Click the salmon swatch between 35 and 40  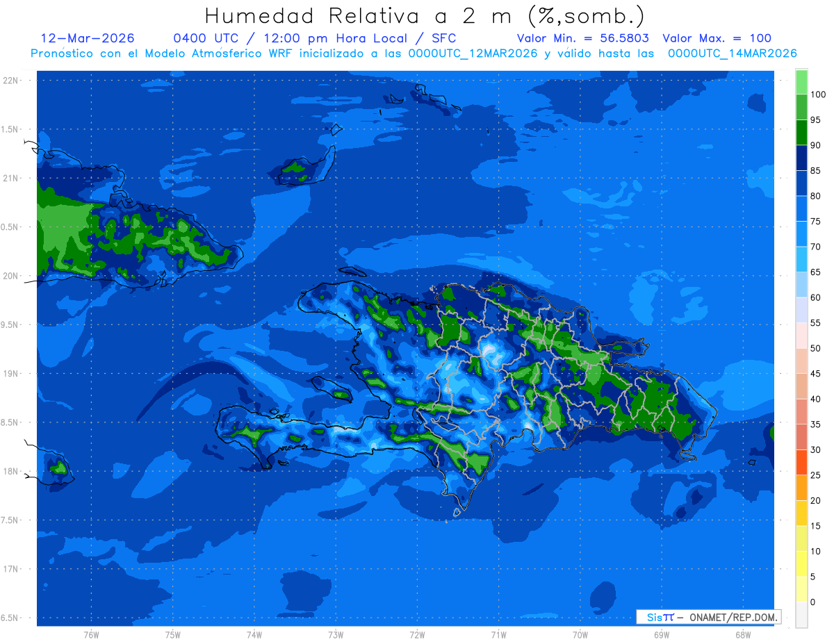click(801, 412)
